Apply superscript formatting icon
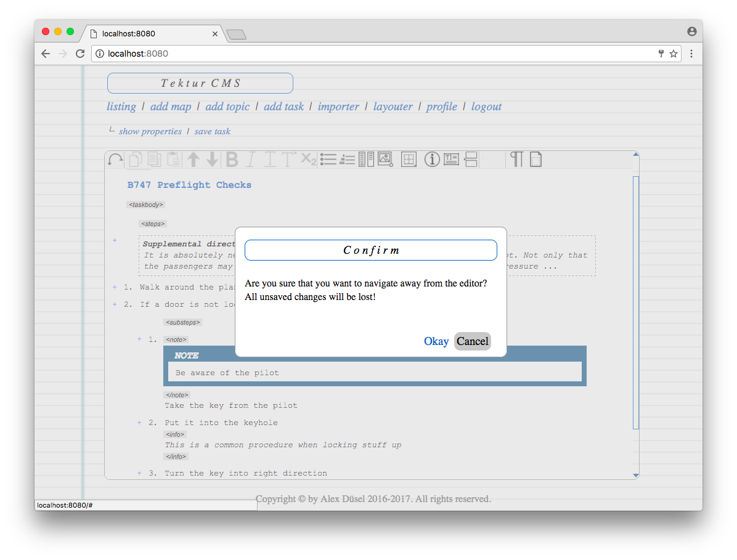Viewport: 737px width, 560px height. (288, 160)
